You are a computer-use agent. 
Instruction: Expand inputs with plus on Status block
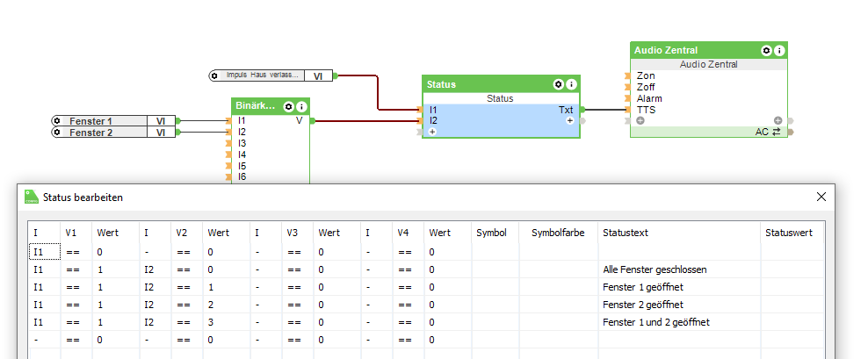click(x=432, y=132)
